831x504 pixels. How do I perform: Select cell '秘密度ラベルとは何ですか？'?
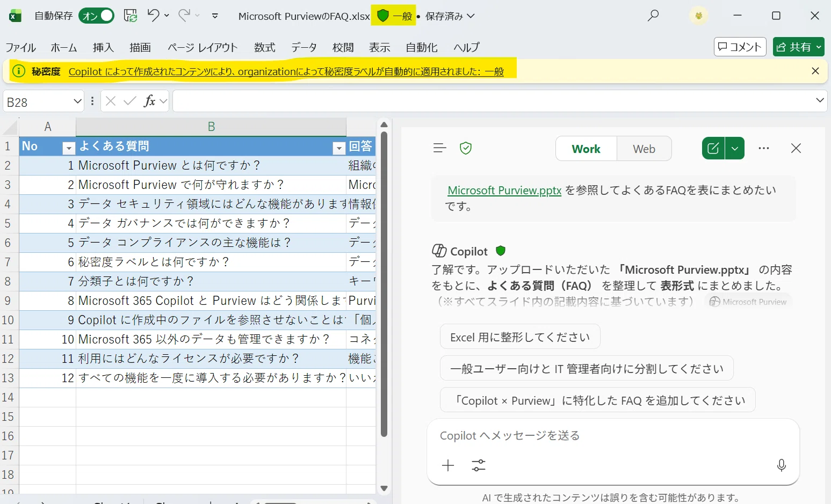click(x=211, y=262)
